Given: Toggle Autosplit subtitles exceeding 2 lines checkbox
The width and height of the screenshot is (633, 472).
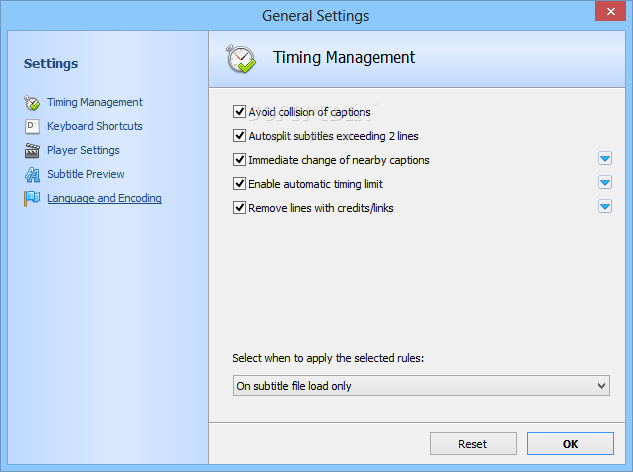Looking at the screenshot, I should point(239,136).
